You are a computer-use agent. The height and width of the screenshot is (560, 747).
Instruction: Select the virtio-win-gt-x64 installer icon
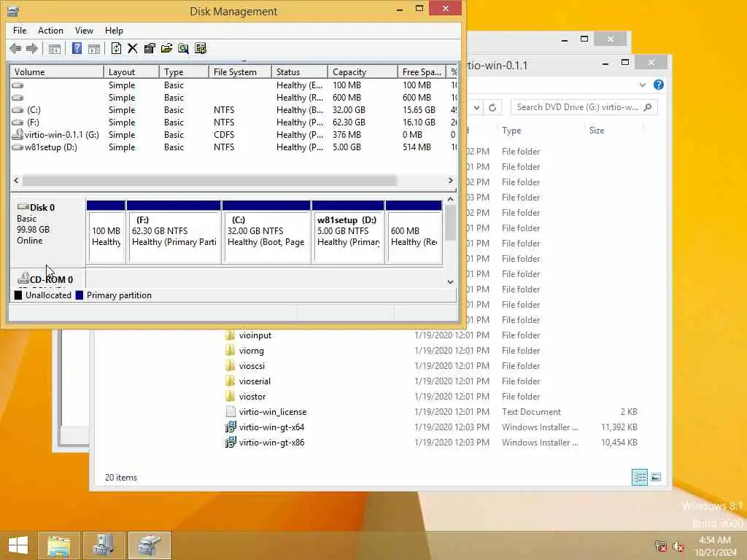click(231, 427)
